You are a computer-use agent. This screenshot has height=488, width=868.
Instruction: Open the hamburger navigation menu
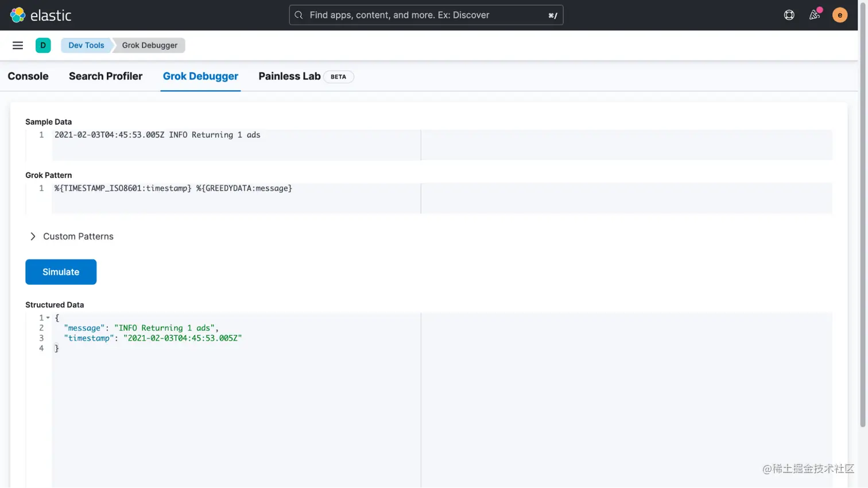tap(18, 45)
